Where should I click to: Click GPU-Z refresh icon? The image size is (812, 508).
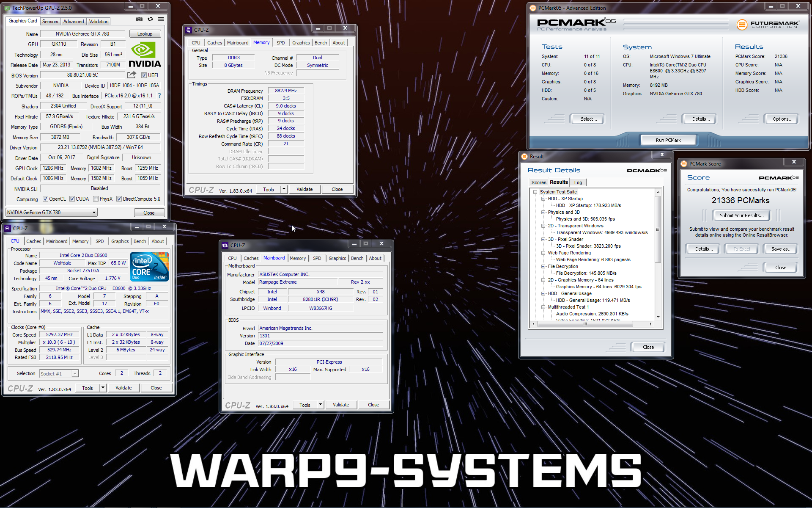(150, 19)
